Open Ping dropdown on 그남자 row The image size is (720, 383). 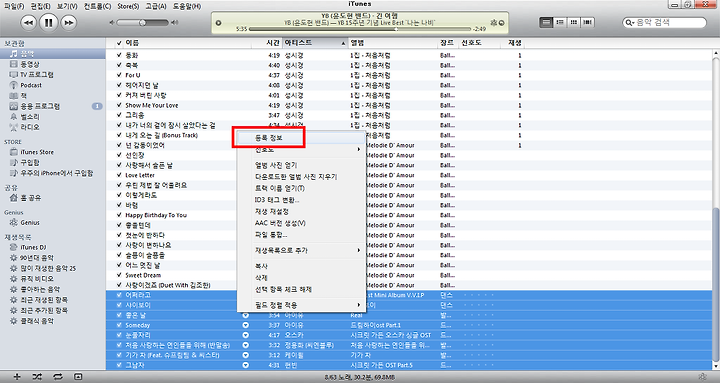(246, 365)
